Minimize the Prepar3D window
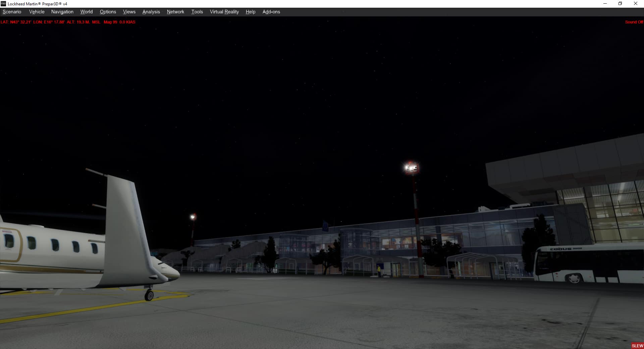 pyautogui.click(x=605, y=4)
